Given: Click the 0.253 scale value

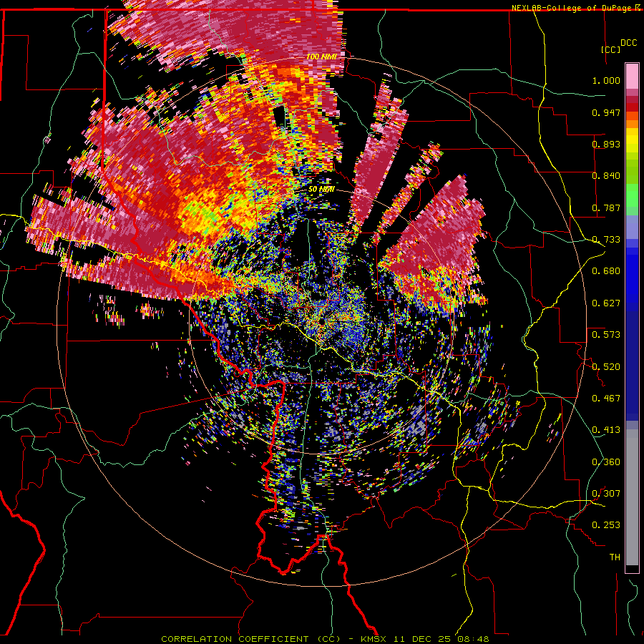Looking at the screenshot, I should coord(606,525).
